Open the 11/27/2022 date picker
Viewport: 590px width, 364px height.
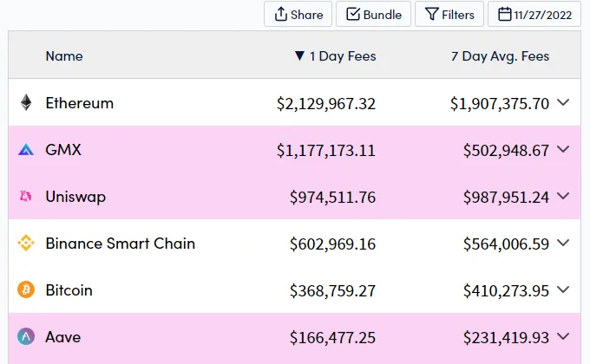(534, 14)
